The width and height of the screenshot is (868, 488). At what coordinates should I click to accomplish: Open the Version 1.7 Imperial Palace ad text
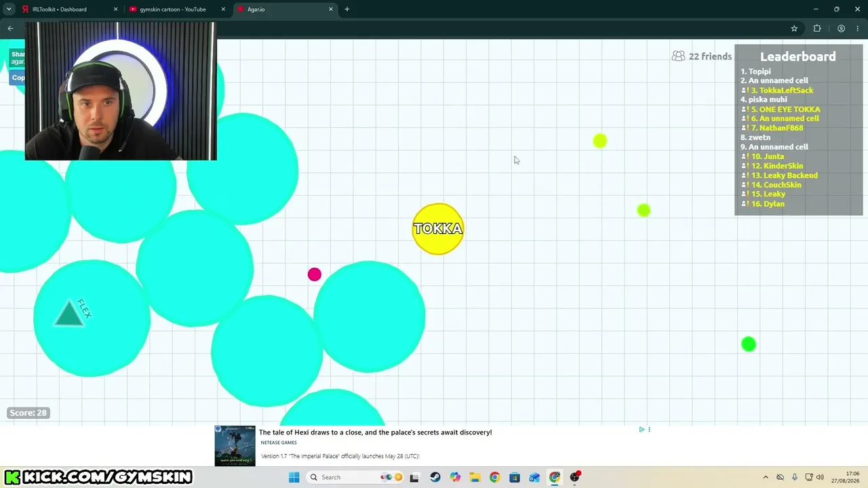click(x=340, y=456)
